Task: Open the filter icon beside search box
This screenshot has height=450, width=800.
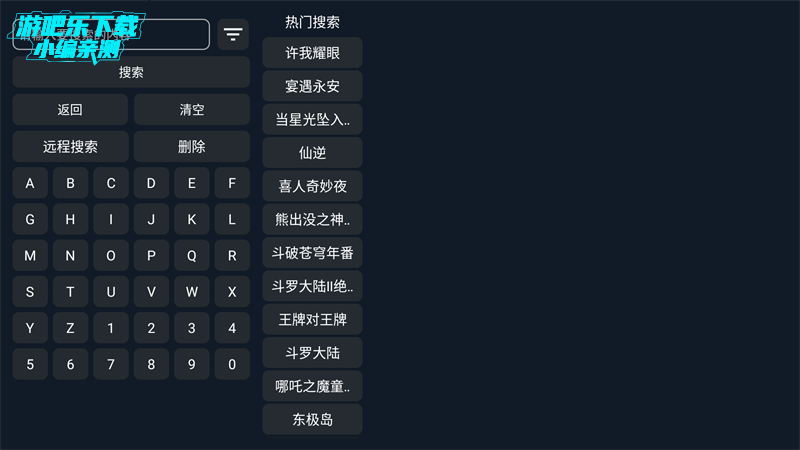Action: tap(233, 35)
